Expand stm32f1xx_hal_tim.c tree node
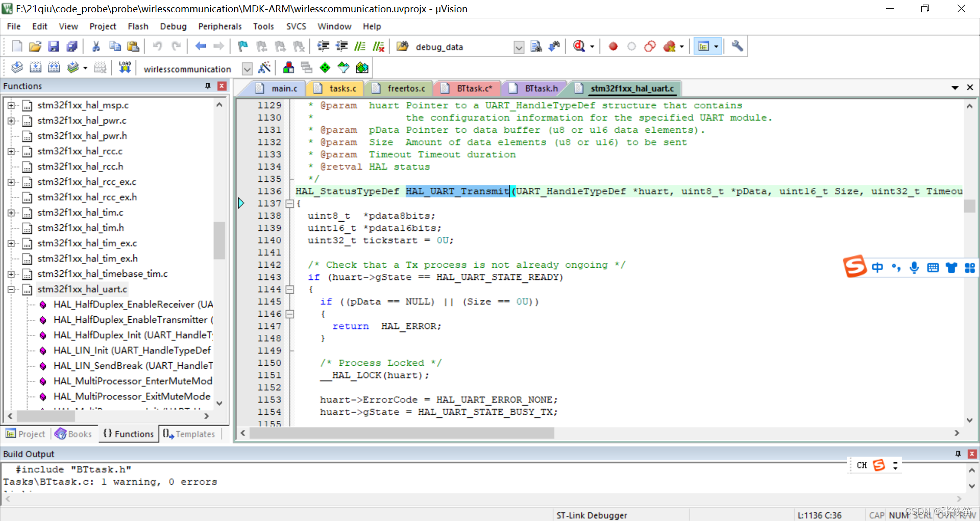The height and width of the screenshot is (521, 980). (x=11, y=212)
